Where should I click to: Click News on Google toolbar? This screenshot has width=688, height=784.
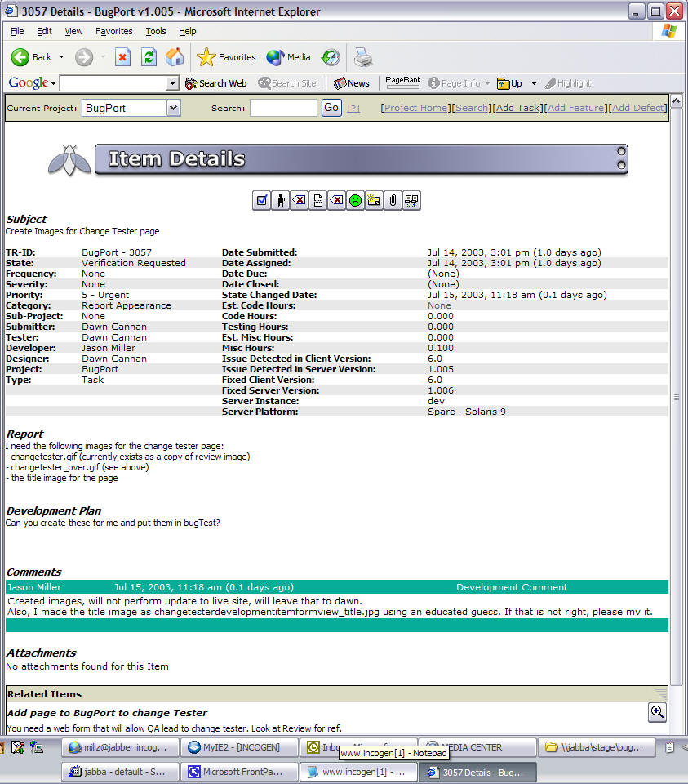click(352, 83)
